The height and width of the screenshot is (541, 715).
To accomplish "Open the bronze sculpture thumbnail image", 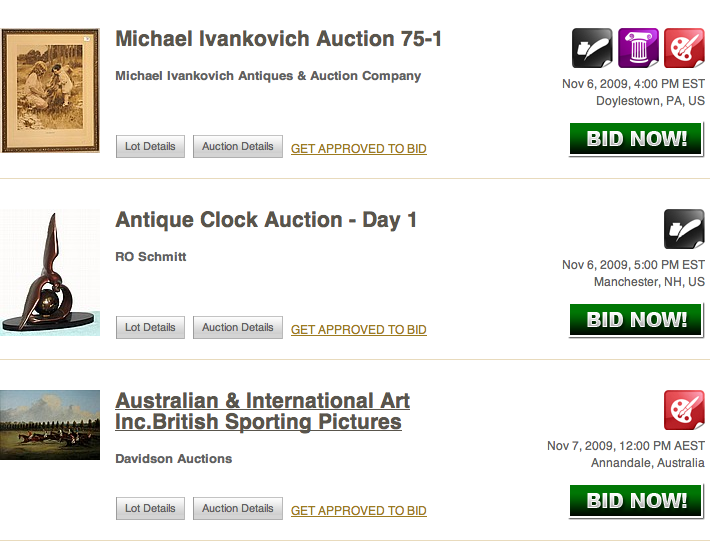I will 50,272.
